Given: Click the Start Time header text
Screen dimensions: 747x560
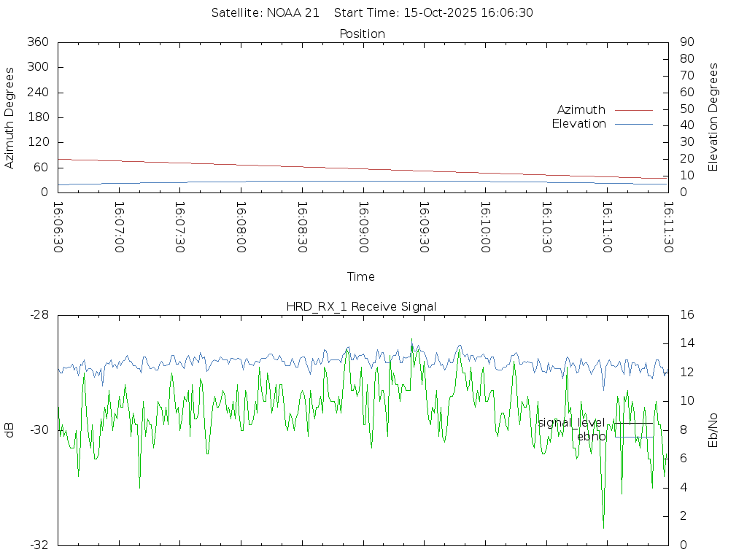Looking at the screenshot, I should 433,13.
